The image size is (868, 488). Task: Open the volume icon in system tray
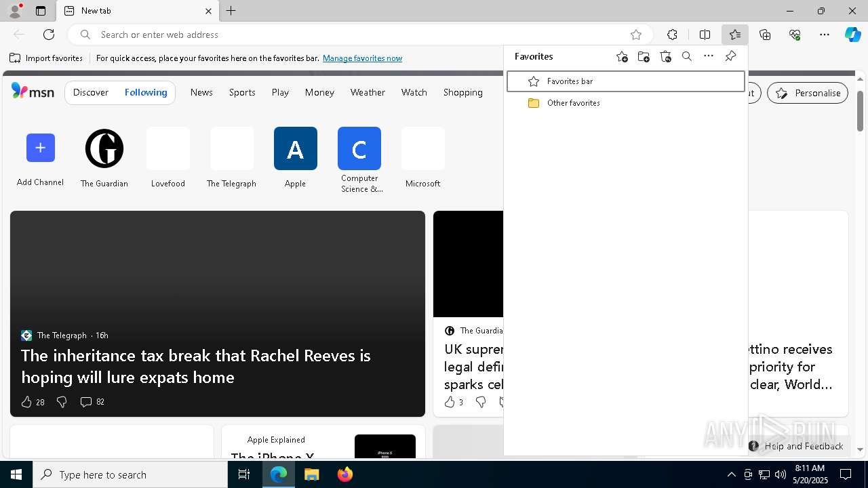(x=780, y=474)
